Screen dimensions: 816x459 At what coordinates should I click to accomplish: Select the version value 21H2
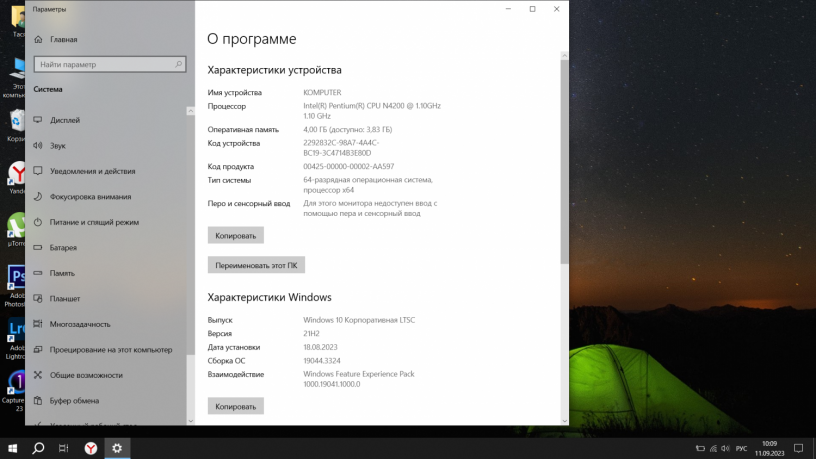pyautogui.click(x=311, y=334)
